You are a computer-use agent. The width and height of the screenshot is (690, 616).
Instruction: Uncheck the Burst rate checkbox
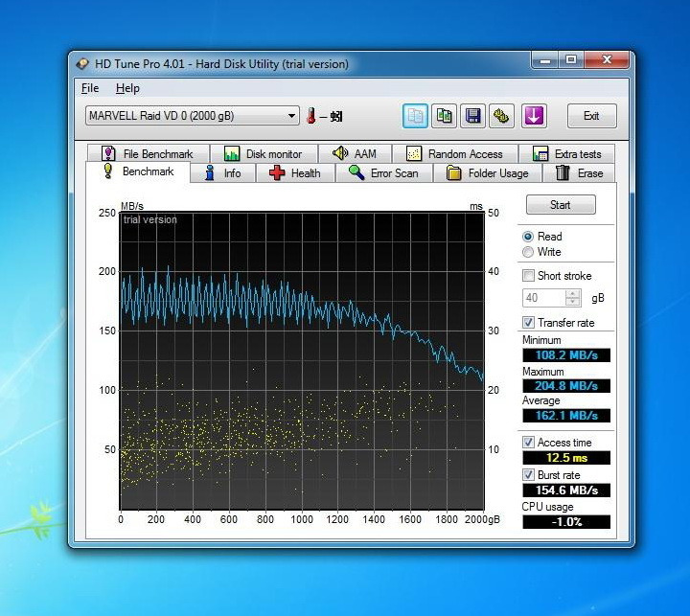pos(528,475)
